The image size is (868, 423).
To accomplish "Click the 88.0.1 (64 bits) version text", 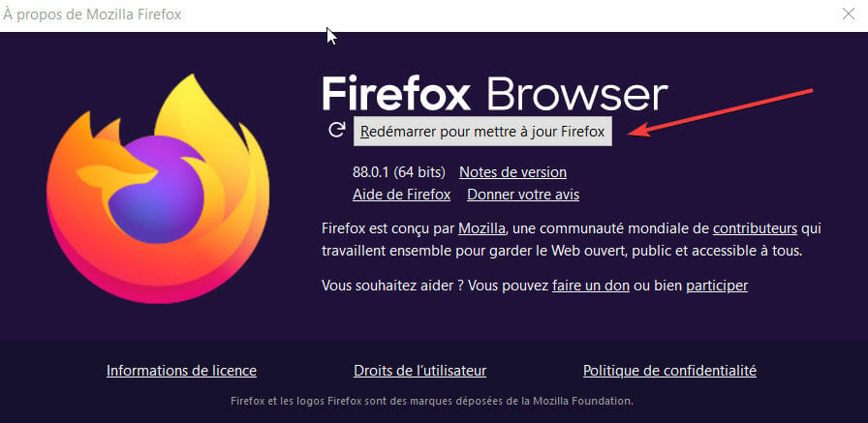I will point(398,172).
